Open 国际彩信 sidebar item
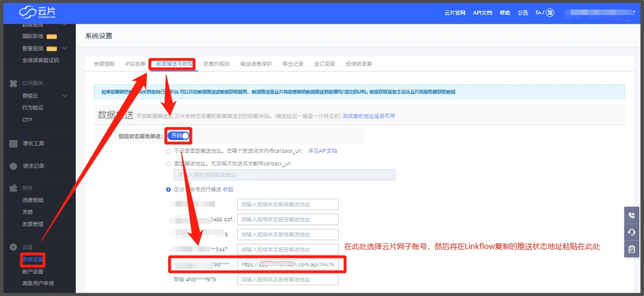The image size is (644, 296). tap(33, 36)
